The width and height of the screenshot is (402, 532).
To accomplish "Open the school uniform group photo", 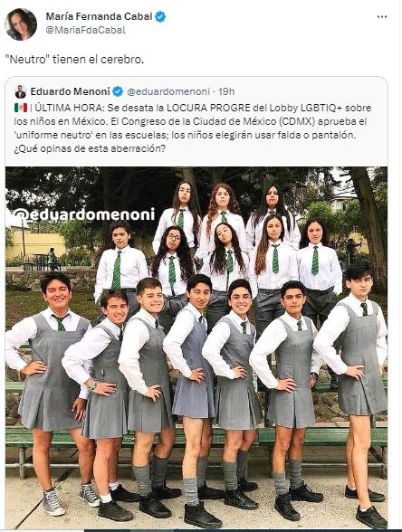I will 196,347.
